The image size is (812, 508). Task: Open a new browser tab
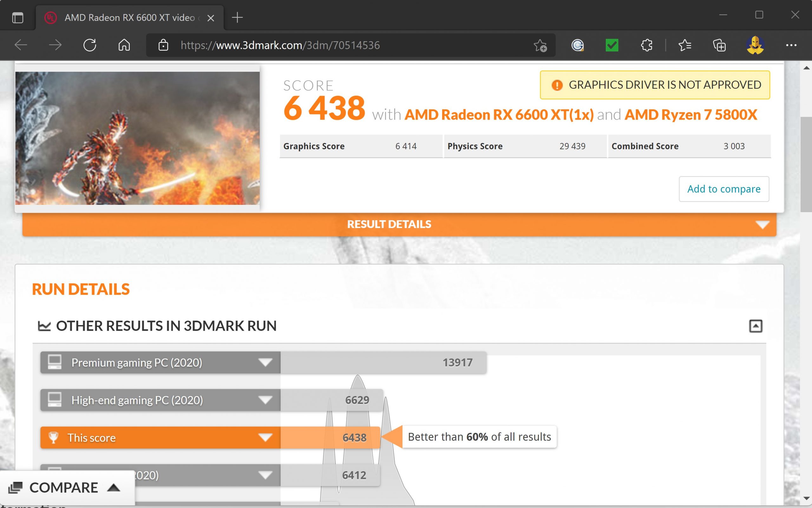237,17
